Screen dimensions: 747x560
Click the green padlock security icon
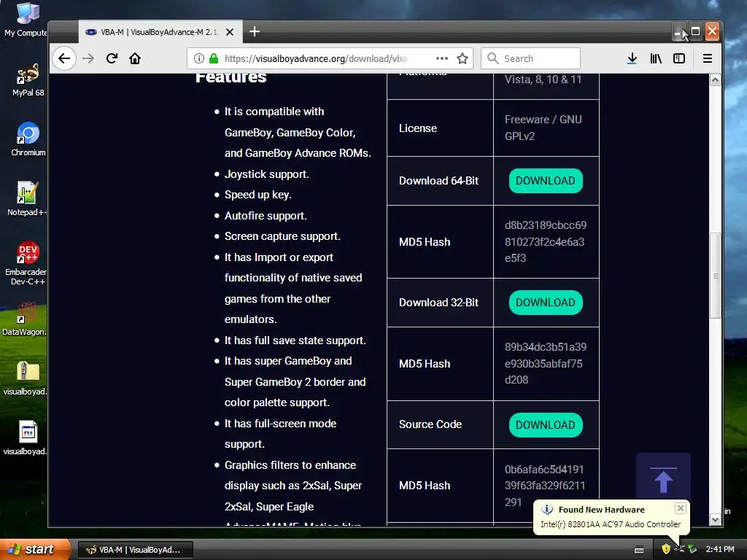click(214, 58)
